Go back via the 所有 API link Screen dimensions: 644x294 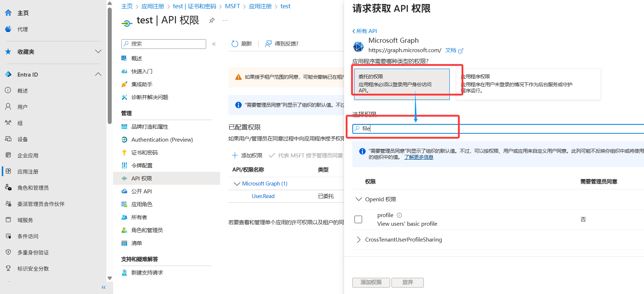coord(365,31)
